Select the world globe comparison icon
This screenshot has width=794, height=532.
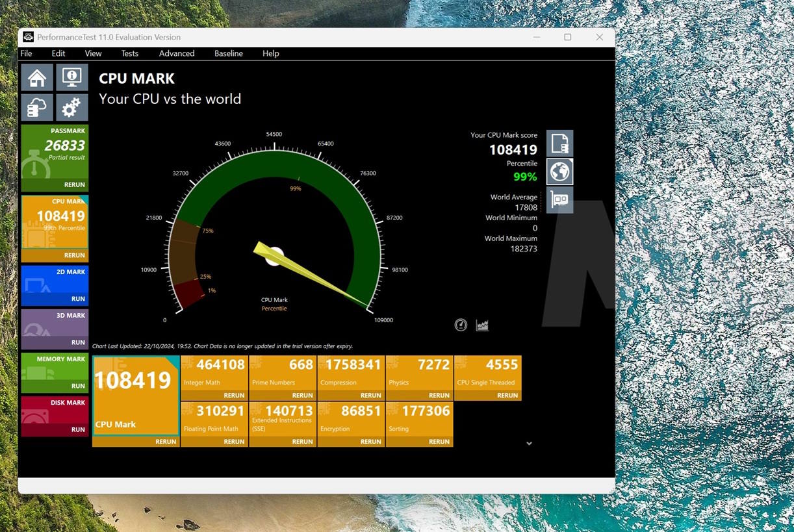pyautogui.click(x=559, y=171)
